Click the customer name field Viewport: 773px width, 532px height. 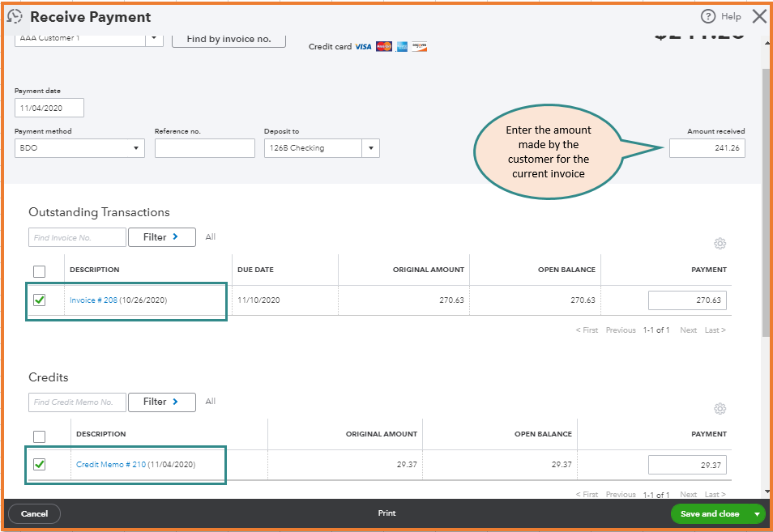[80, 40]
